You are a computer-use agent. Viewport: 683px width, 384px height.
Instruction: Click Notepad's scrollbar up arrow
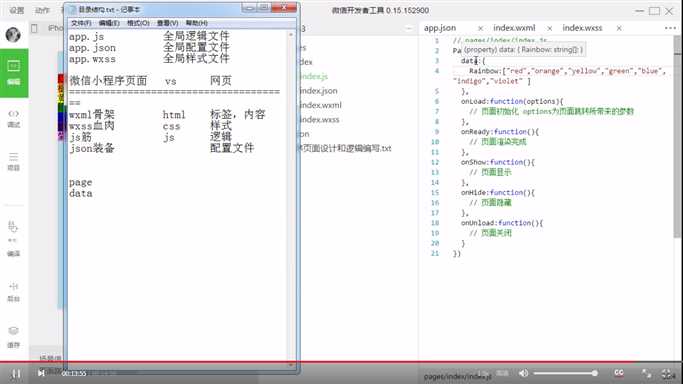(x=291, y=34)
